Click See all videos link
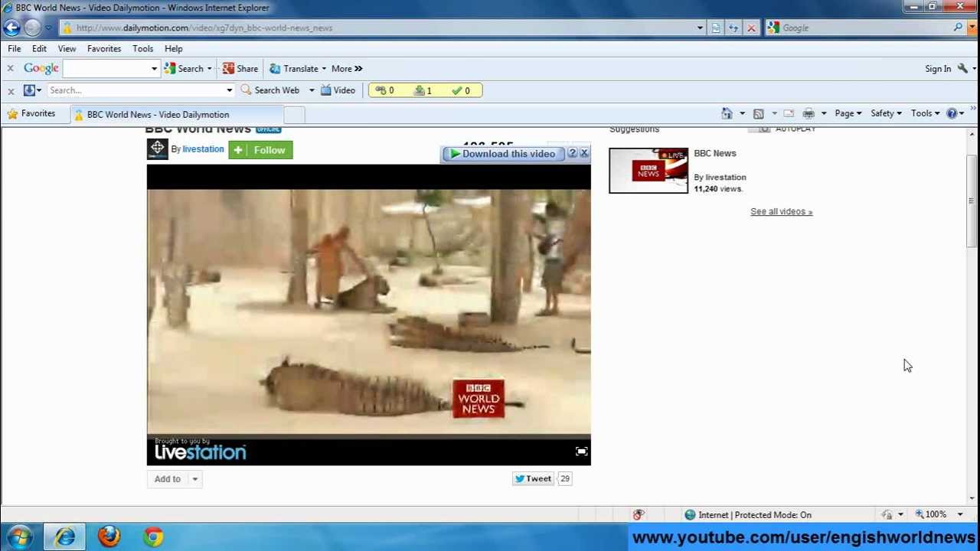Viewport: 980px width, 551px height. [x=781, y=212]
